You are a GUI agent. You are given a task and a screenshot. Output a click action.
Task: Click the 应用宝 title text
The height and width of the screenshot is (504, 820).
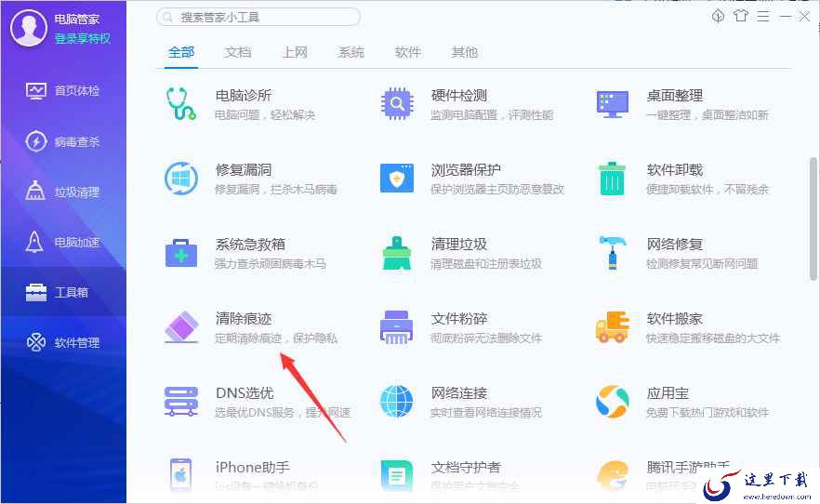pos(668,392)
